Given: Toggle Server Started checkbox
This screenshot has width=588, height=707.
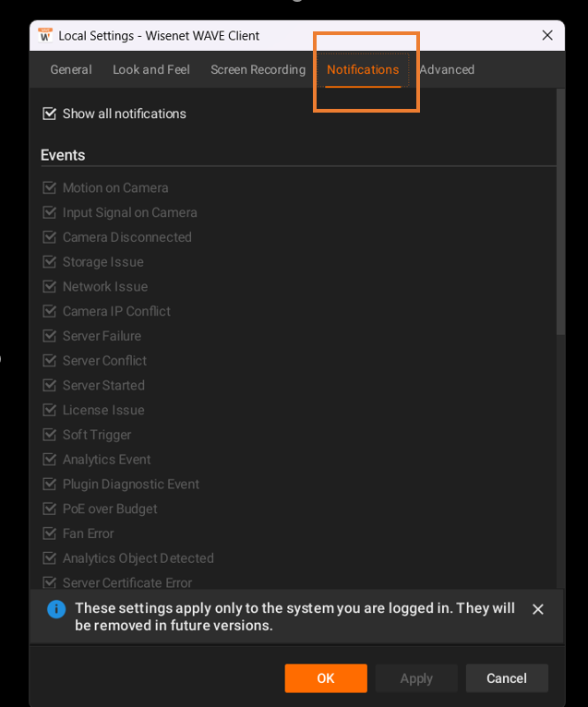Looking at the screenshot, I should click(50, 385).
